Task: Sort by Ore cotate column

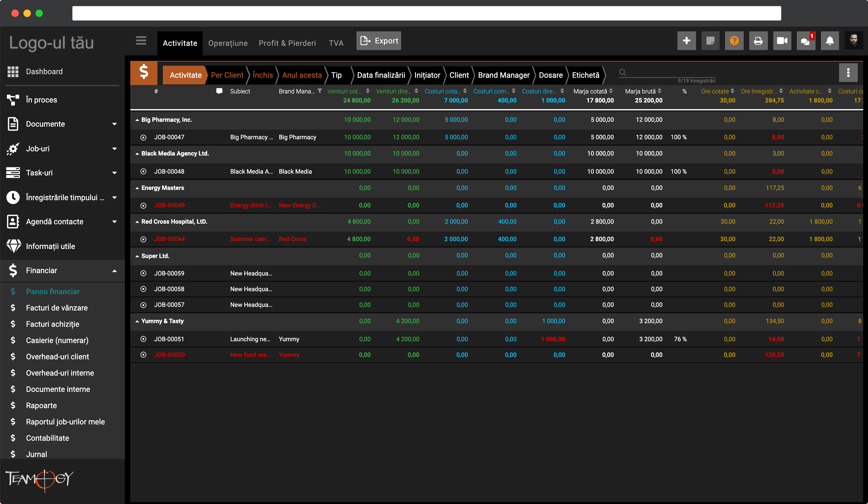Action: pyautogui.click(x=732, y=91)
